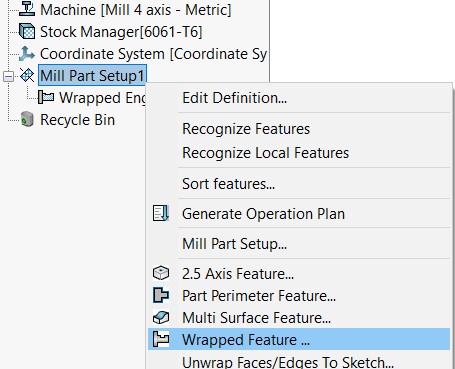The height and width of the screenshot is (369, 455).
Task: Select Recognize Local Features option
Action: [x=265, y=153]
